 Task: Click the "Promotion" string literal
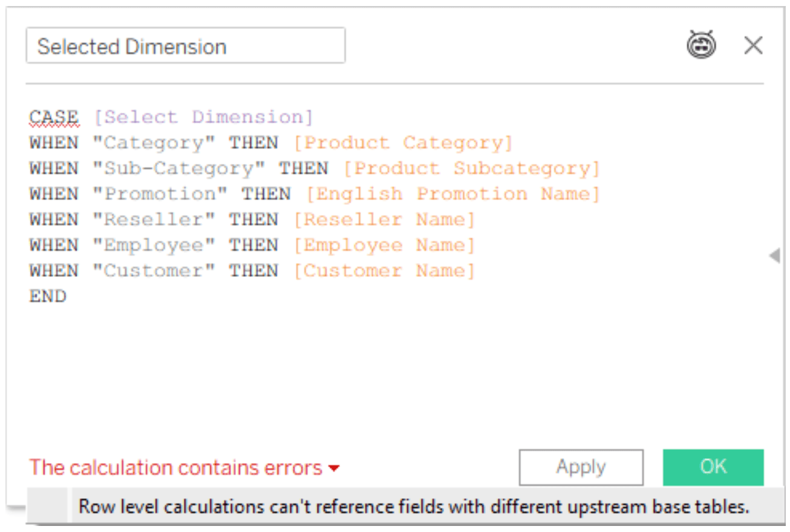[160, 194]
